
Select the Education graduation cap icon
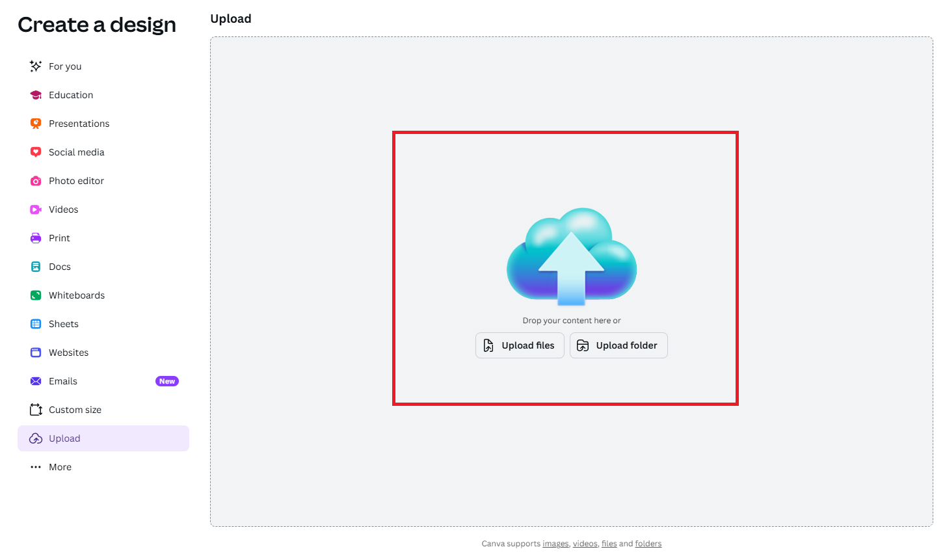click(x=36, y=95)
